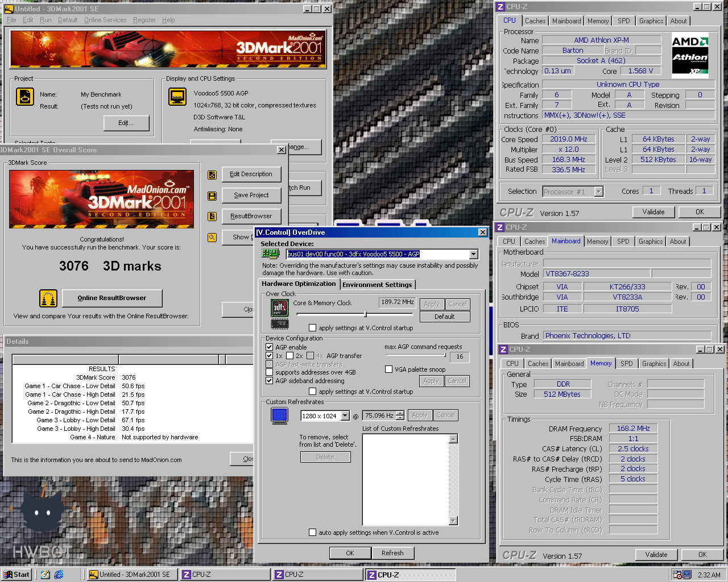The width and height of the screenshot is (728, 582).
Task: Click the system tray monitor icon left of the clock
Action: (687, 575)
